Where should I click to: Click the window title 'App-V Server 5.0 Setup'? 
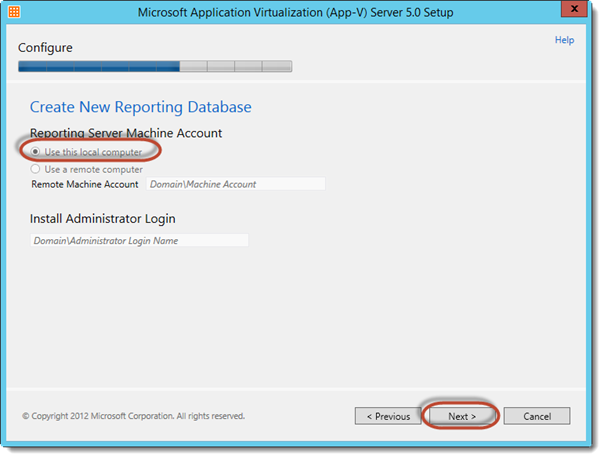coord(295,12)
